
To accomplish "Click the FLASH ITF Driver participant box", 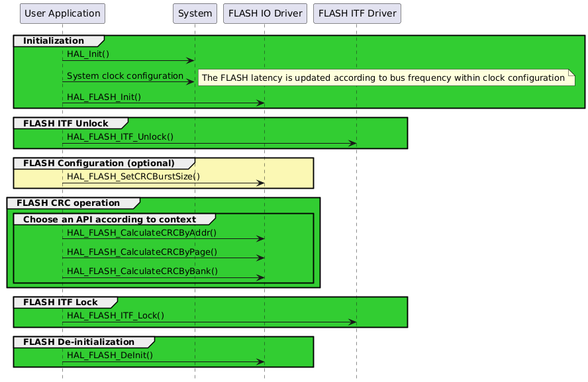I will point(357,13).
